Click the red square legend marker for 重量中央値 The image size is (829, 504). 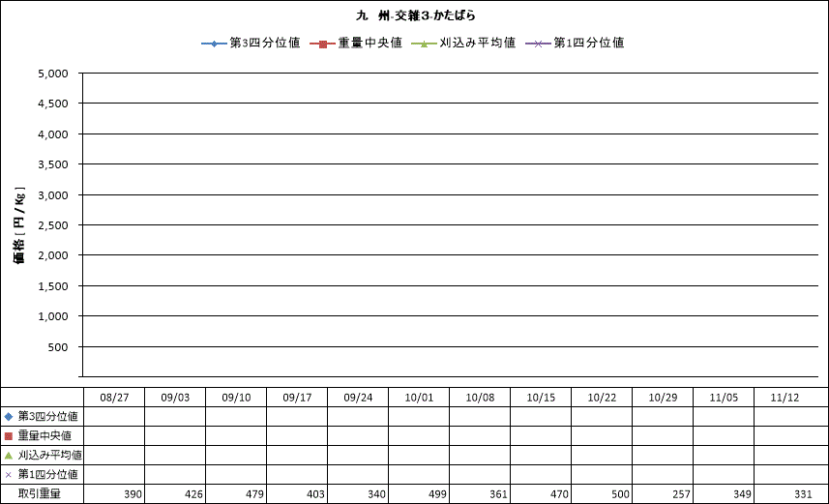(x=323, y=44)
